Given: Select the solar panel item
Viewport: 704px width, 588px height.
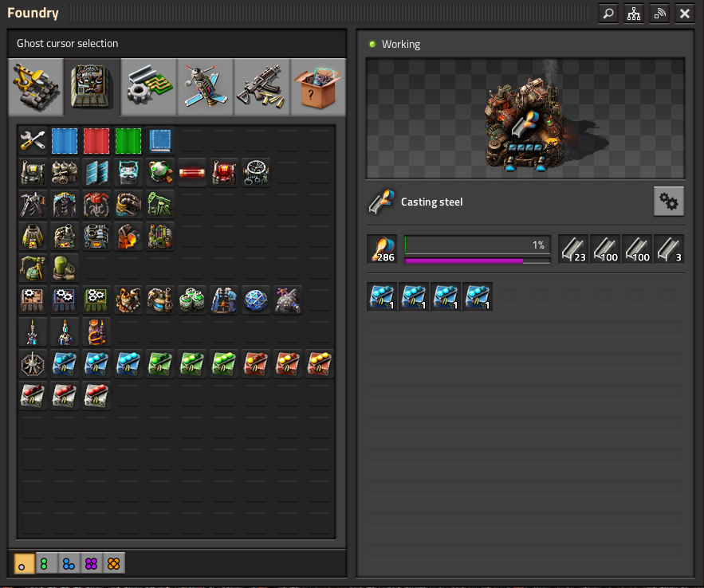Looking at the screenshot, I should (96, 173).
